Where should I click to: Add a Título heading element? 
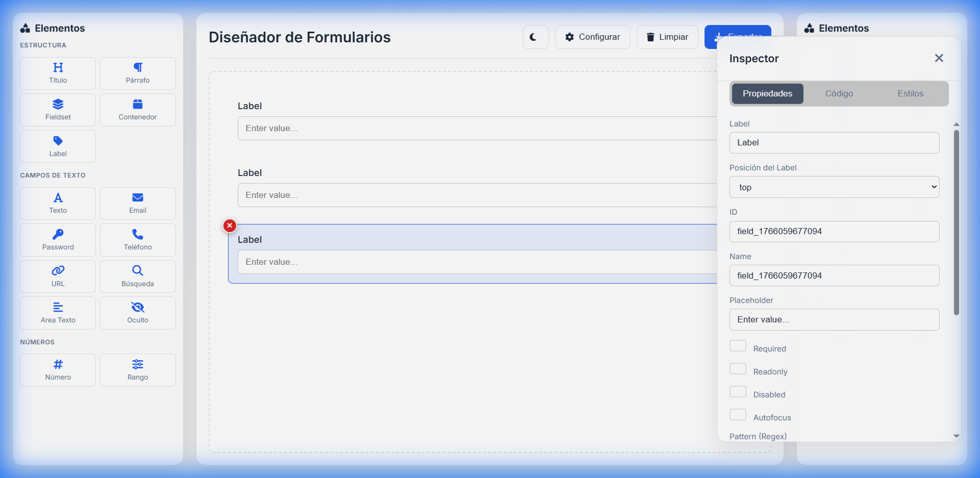(58, 73)
